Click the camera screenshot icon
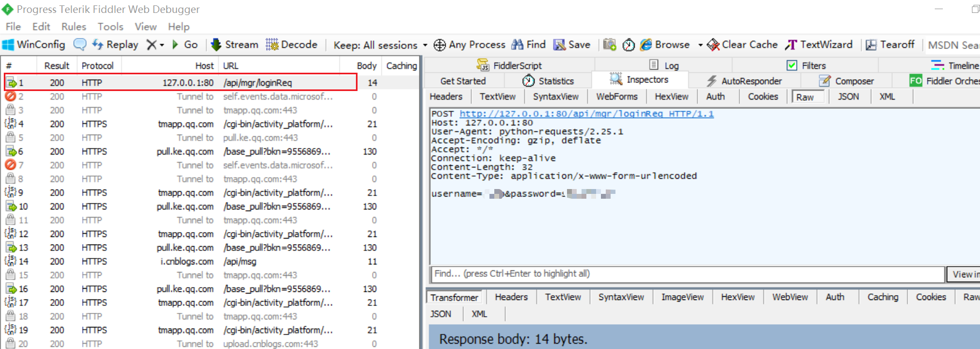Viewport: 980px width, 349px height. (610, 45)
